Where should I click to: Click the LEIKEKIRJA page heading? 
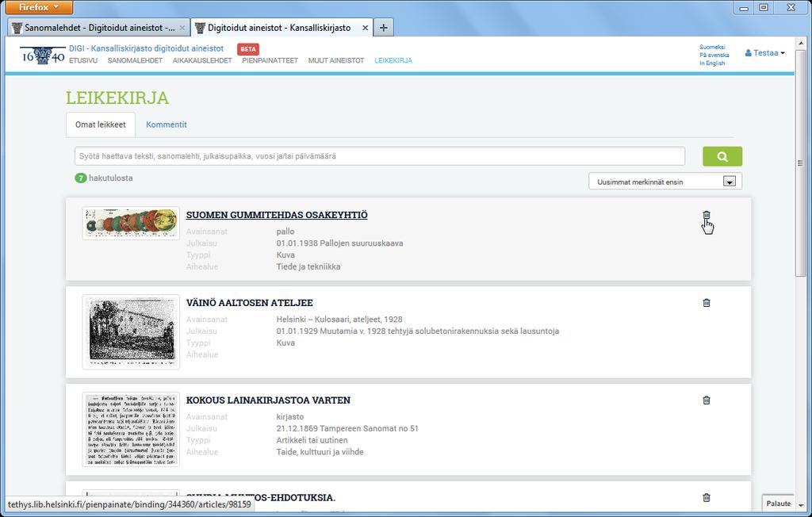(x=117, y=98)
